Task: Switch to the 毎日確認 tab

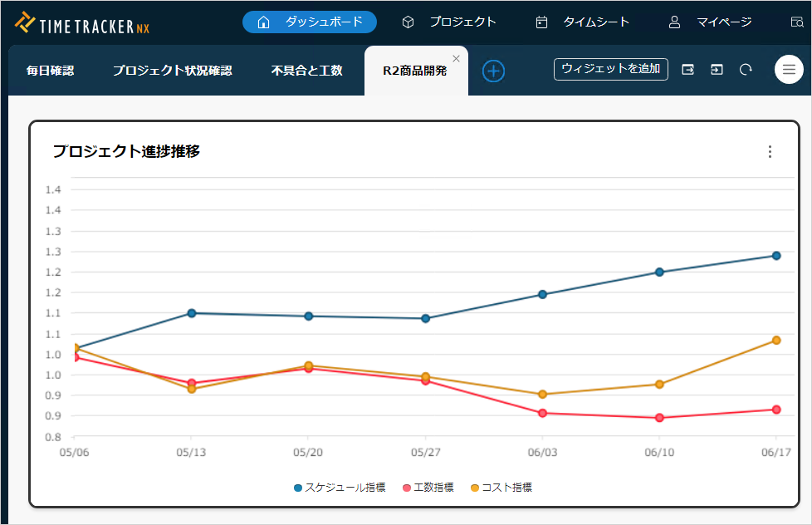Action: coord(51,71)
